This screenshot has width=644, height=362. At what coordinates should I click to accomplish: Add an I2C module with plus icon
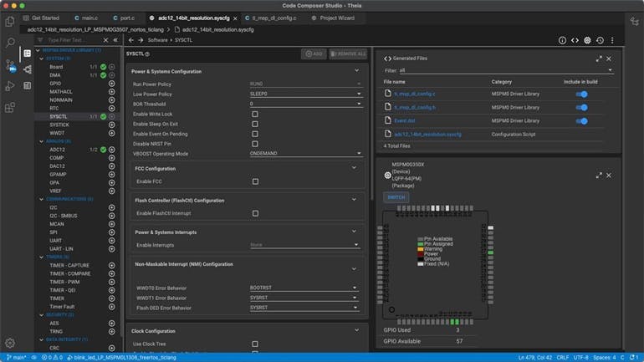pos(112,207)
